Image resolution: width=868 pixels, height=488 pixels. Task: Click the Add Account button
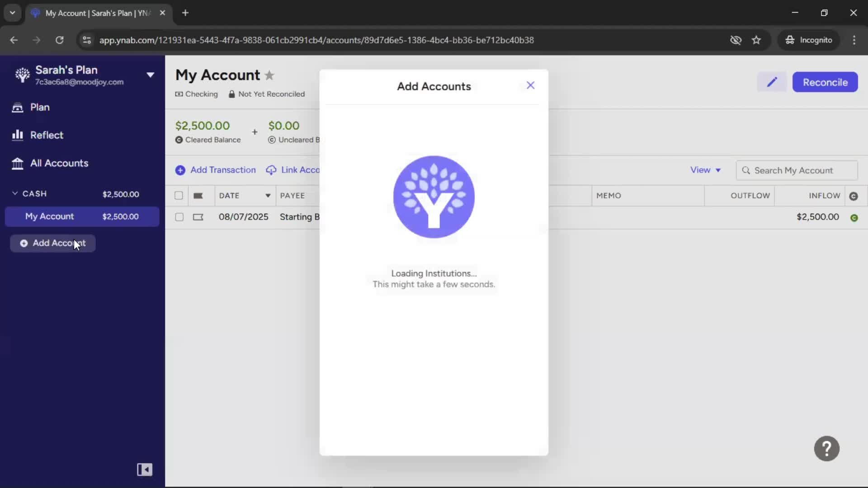click(x=53, y=244)
